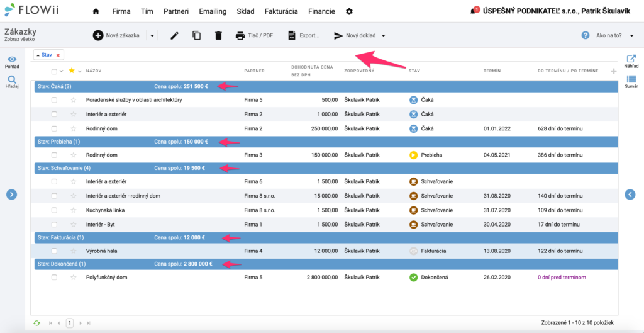Check the box for Kuchynská linka row
Viewport: 644px width, 333px height.
click(54, 210)
